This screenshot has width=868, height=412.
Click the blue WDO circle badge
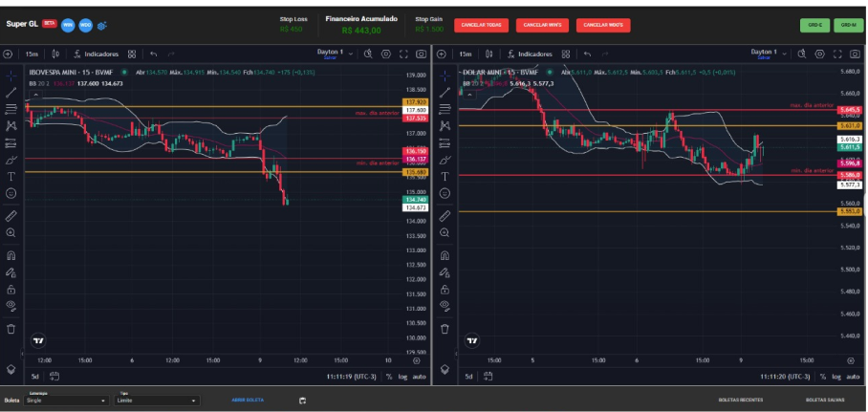[x=85, y=25]
